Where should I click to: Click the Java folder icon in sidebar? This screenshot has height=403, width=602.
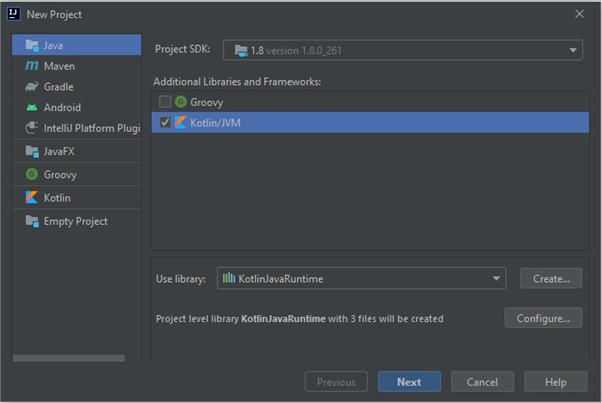point(30,45)
